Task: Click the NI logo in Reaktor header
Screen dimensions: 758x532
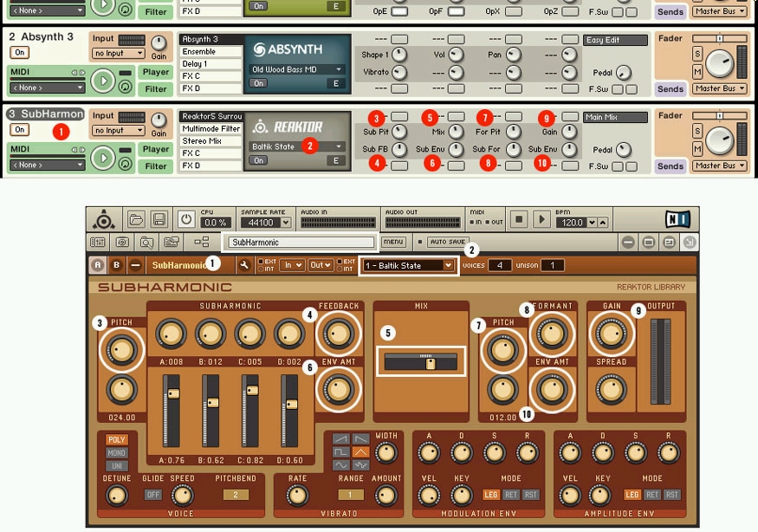Action: tap(677, 219)
